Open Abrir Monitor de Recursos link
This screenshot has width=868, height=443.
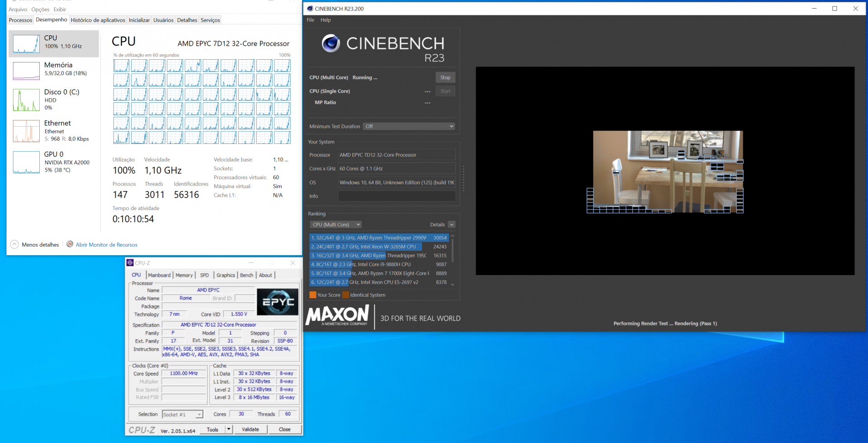[106, 245]
